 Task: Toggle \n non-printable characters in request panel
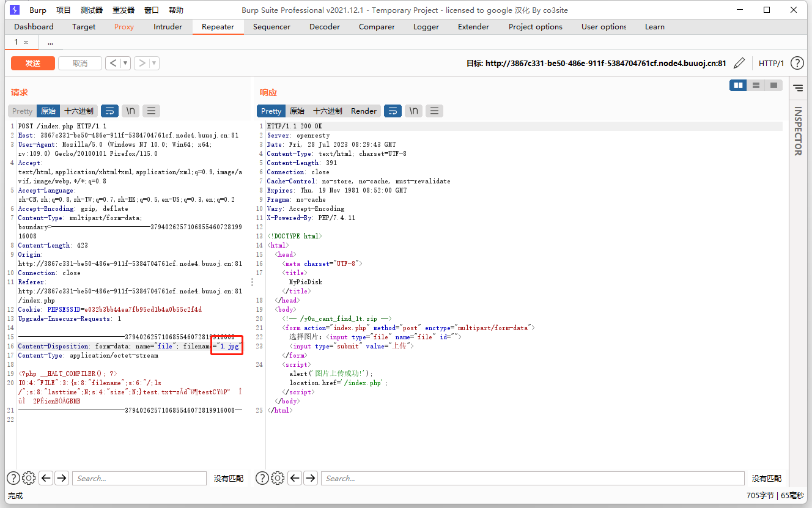[130, 111]
